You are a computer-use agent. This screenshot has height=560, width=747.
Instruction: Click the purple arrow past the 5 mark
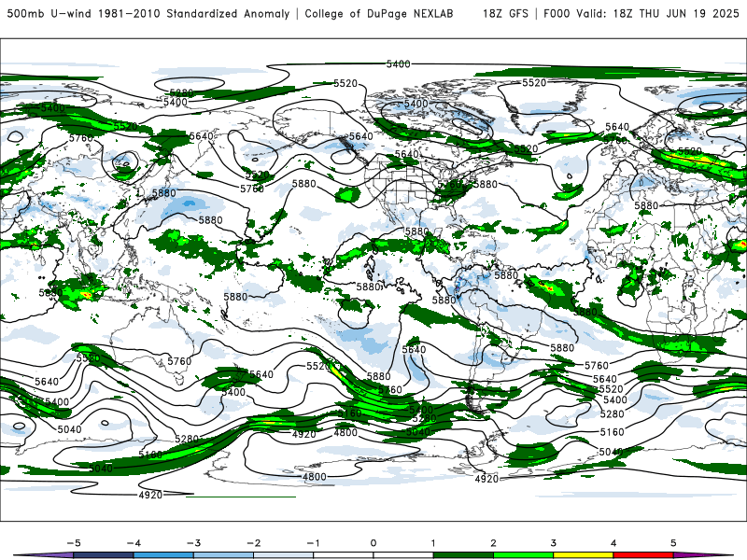(x=703, y=555)
